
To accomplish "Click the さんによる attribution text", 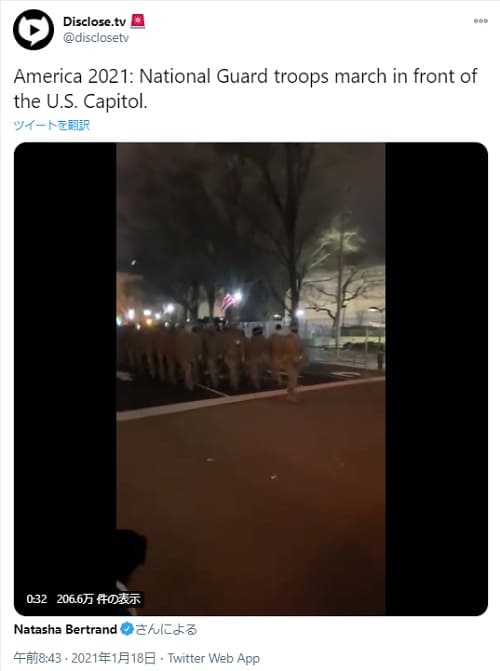I will click(166, 629).
